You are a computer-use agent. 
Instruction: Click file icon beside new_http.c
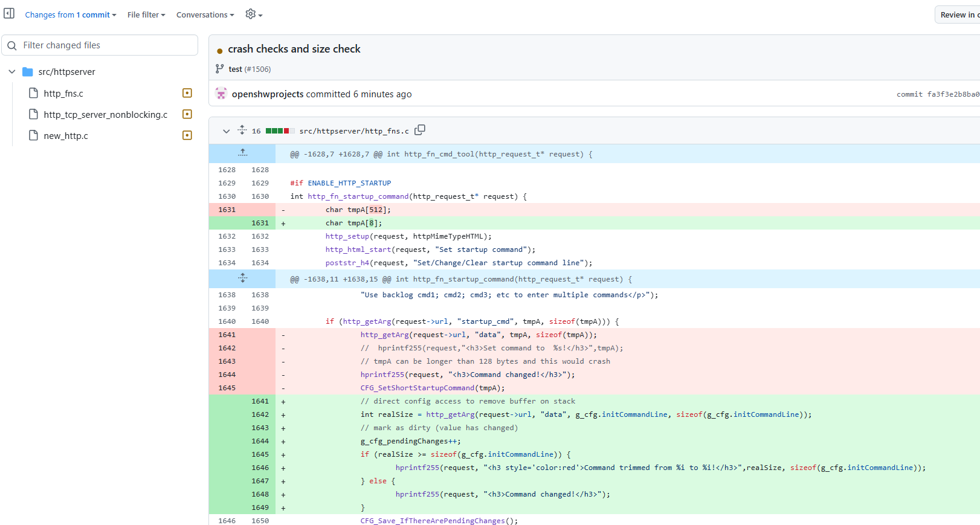34,135
